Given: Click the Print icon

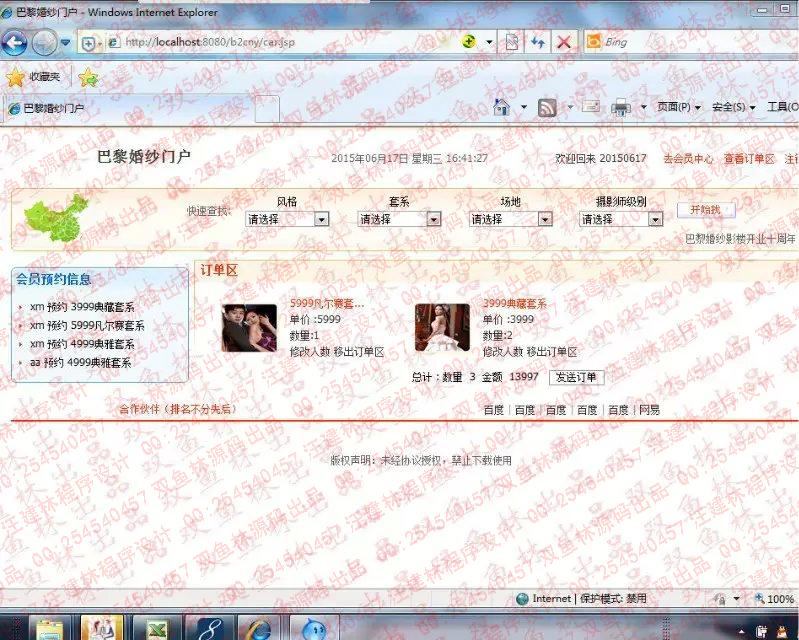Looking at the screenshot, I should point(621,108).
